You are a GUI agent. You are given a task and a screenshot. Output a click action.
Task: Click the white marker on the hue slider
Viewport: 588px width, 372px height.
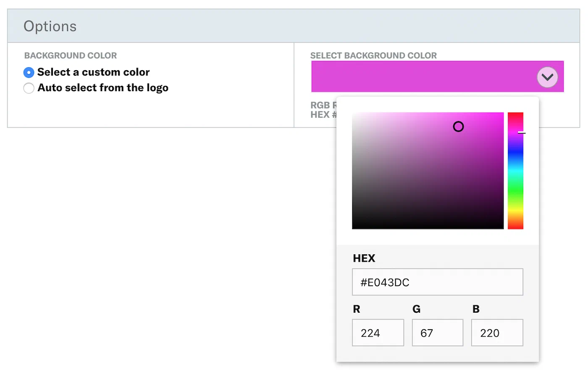pyautogui.click(x=521, y=132)
